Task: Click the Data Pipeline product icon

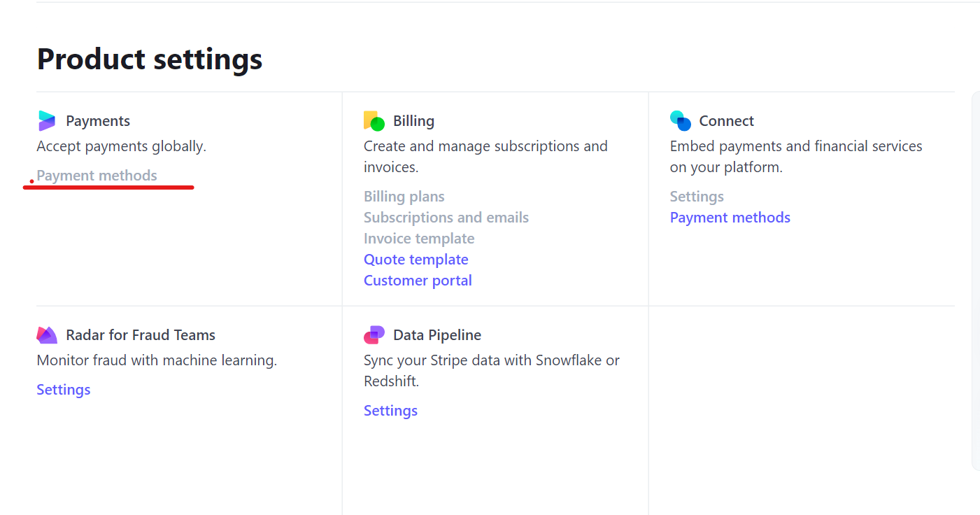Action: [374, 335]
